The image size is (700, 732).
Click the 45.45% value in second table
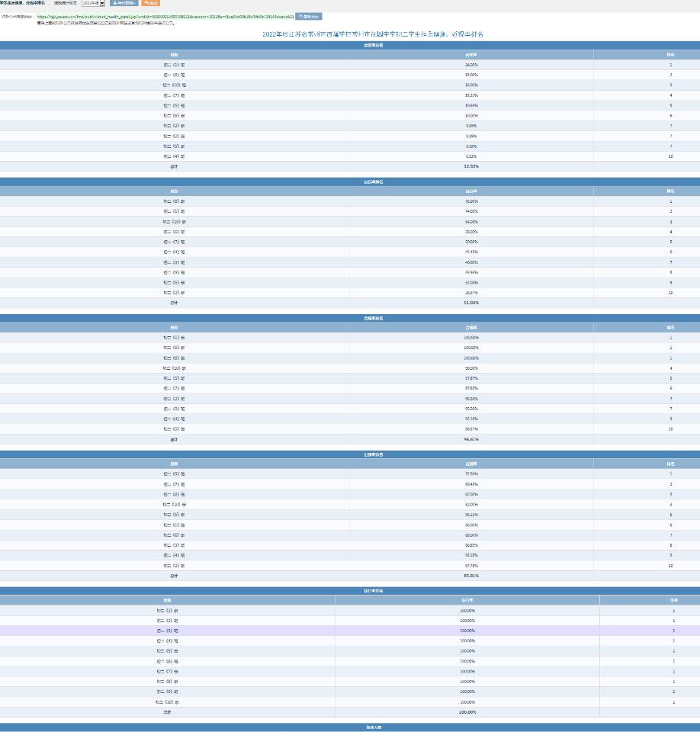coord(471,252)
